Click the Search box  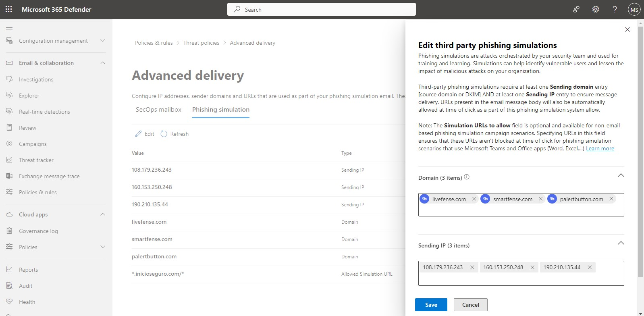[322, 9]
